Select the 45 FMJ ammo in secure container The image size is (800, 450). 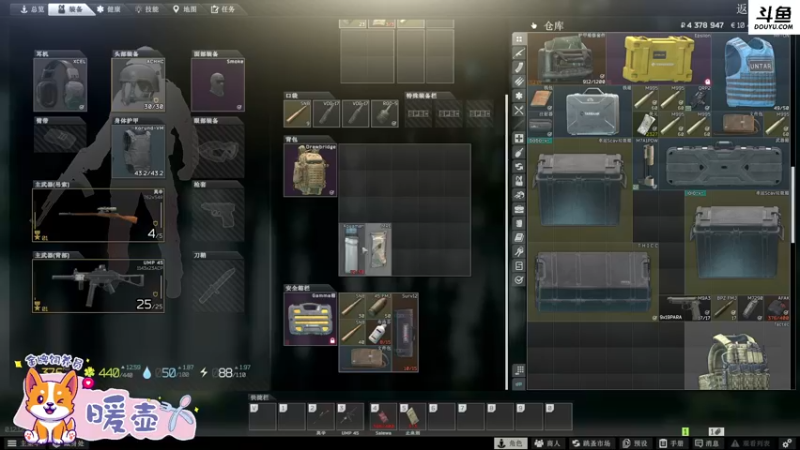(378, 306)
